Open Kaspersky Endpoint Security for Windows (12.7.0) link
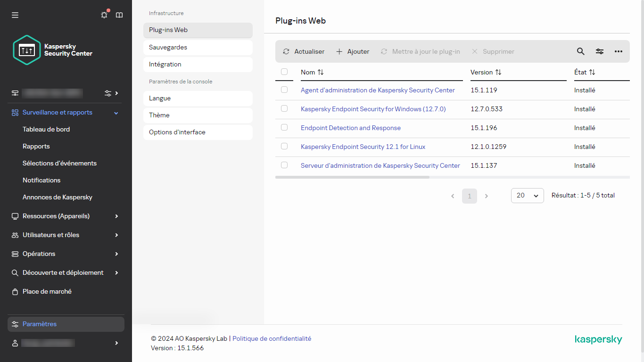Screen dimensions: 644x362 click(373, 109)
